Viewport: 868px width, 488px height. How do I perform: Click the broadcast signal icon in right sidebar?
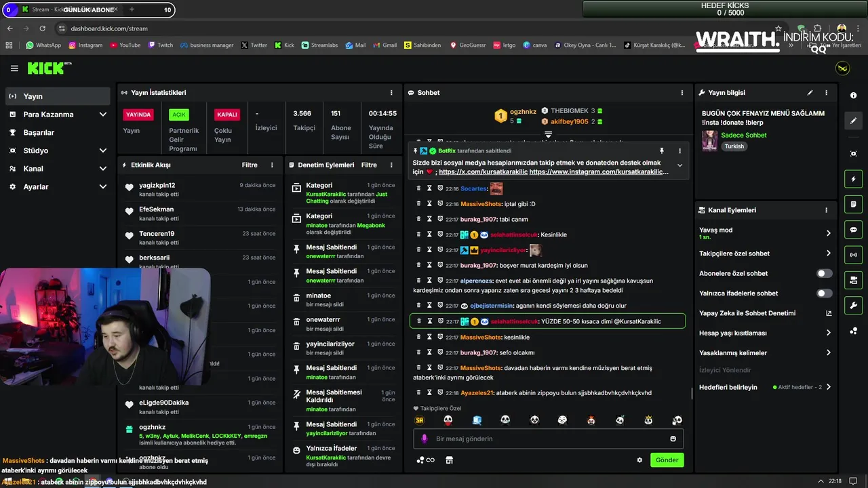[x=853, y=255]
